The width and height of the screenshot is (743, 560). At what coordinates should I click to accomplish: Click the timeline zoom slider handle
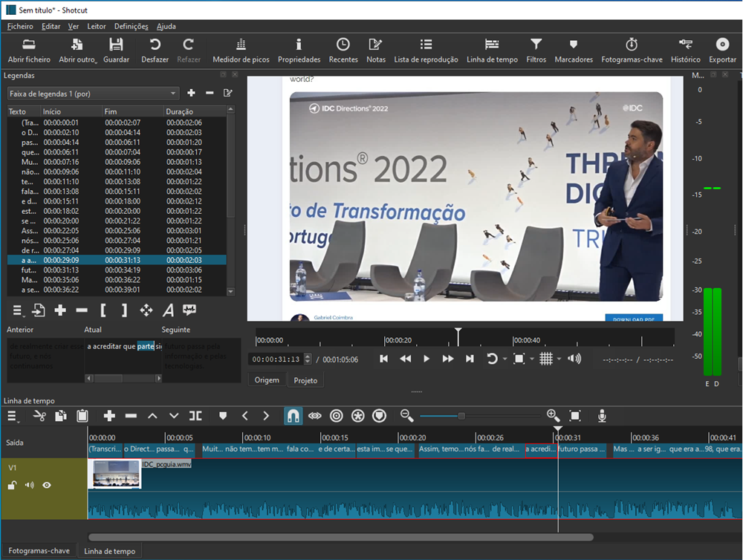461,416
